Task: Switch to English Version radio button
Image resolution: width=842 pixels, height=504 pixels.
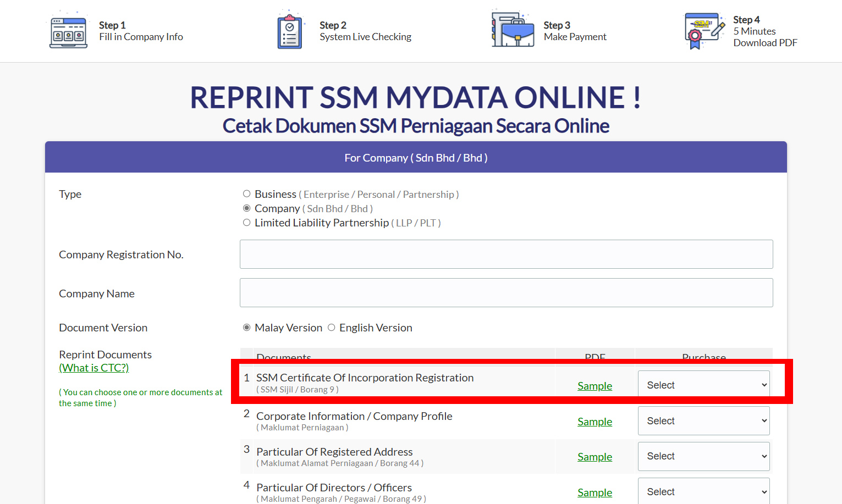Action: coord(332,328)
